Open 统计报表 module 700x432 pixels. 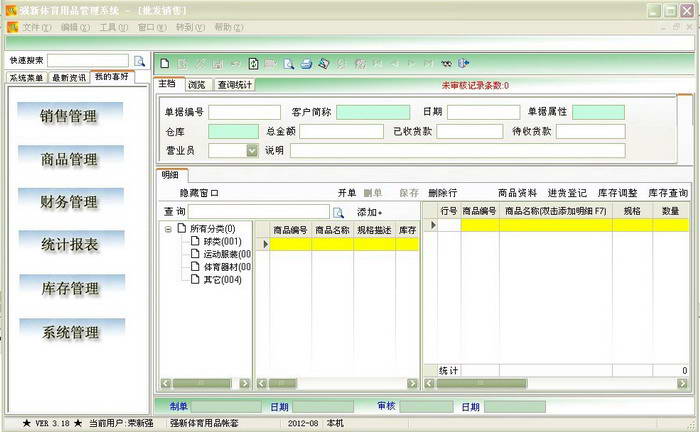point(70,244)
